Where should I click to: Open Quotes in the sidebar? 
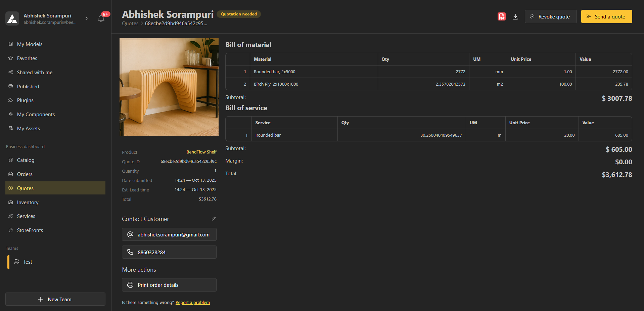pyautogui.click(x=25, y=188)
